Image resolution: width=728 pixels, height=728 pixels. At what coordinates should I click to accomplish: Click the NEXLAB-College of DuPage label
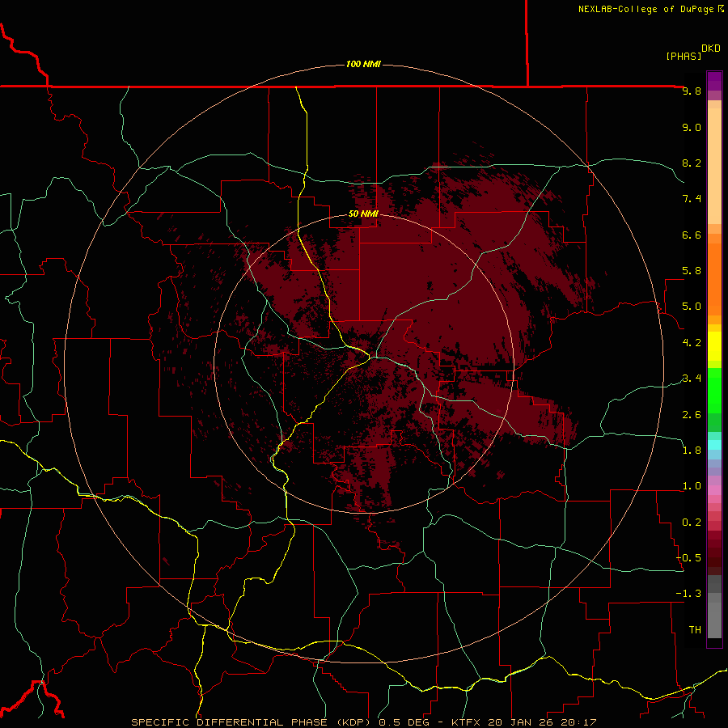[645, 9]
